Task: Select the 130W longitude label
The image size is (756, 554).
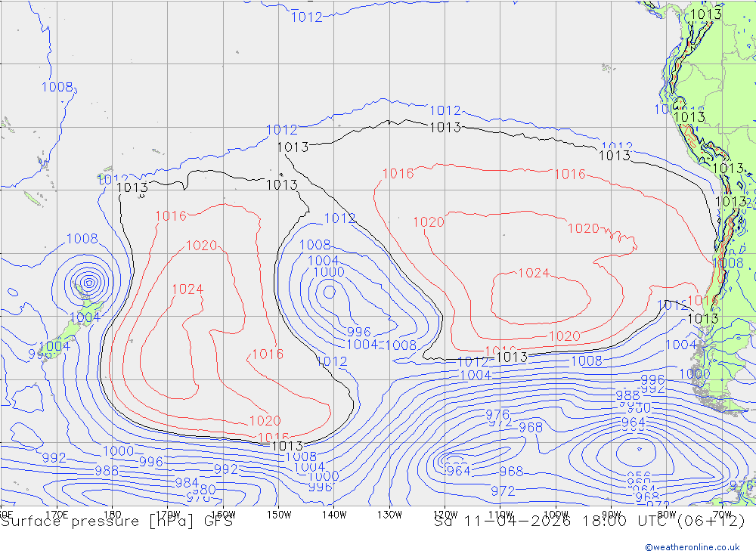Action: [389, 515]
